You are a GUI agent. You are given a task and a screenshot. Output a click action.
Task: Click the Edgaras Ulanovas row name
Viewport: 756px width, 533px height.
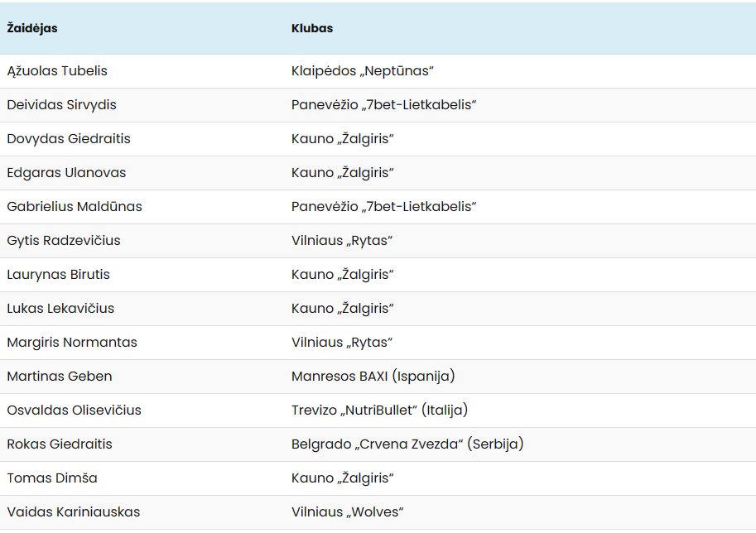coord(66,173)
